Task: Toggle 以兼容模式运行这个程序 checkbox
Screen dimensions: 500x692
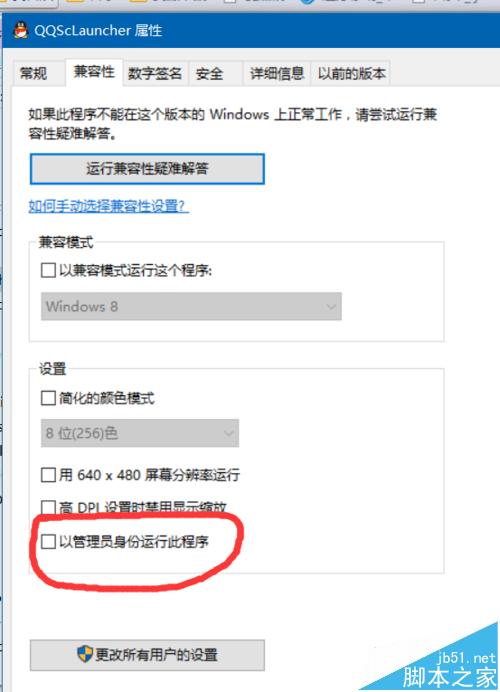Action: (48, 270)
